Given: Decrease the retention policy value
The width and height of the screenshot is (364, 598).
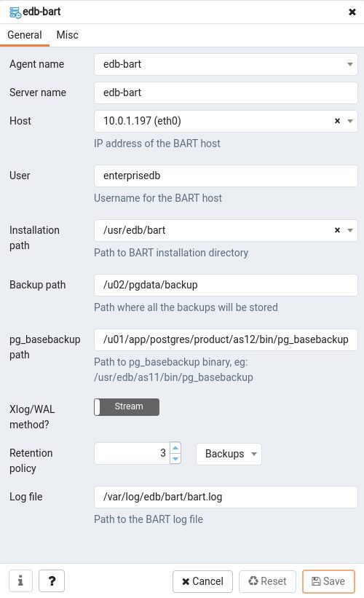Looking at the screenshot, I should pyautogui.click(x=175, y=459).
